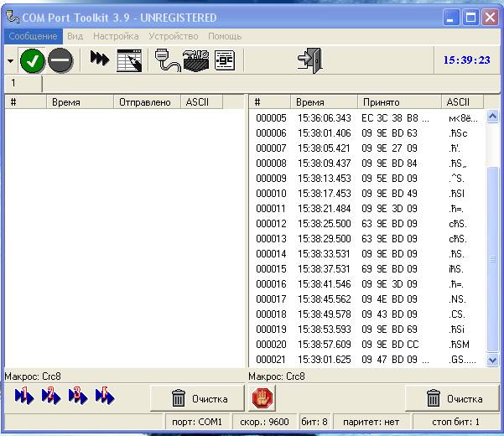Click the 15:39:23 clock display
This screenshot has height=436, width=504.
[x=467, y=60]
